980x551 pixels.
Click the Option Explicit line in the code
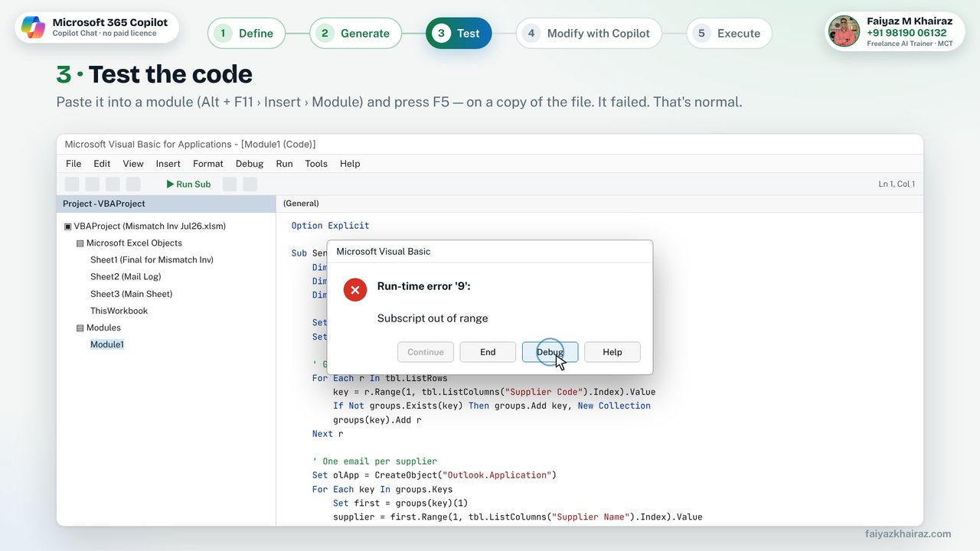pyautogui.click(x=330, y=226)
